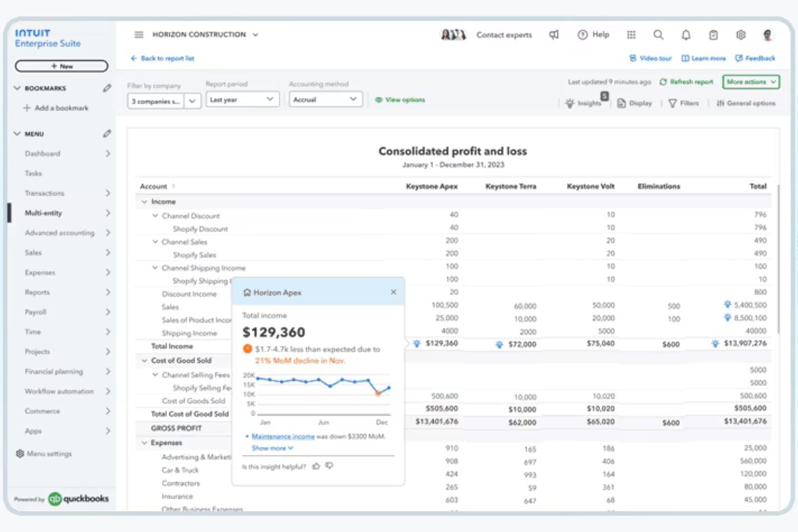Open Display options for the report
The image size is (798, 532).
pos(634,103)
